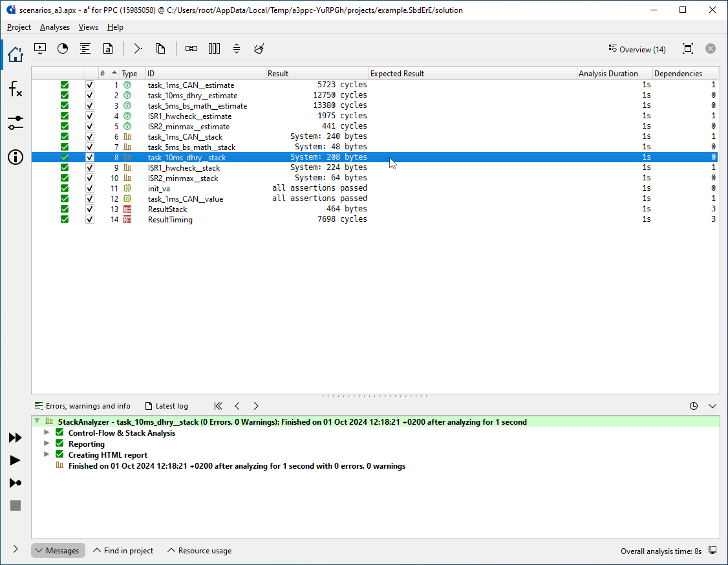The image size is (728, 565).
Task: Toggle checkbox for task_1ms_CAN__estimate
Action: pyautogui.click(x=90, y=85)
